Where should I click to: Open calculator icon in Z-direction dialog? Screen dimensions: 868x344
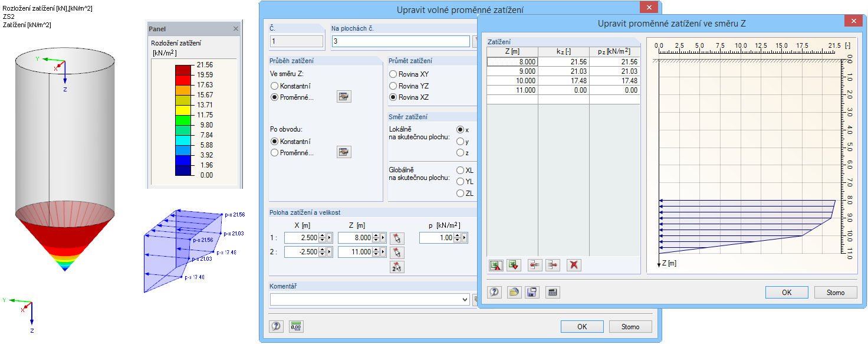(552, 292)
